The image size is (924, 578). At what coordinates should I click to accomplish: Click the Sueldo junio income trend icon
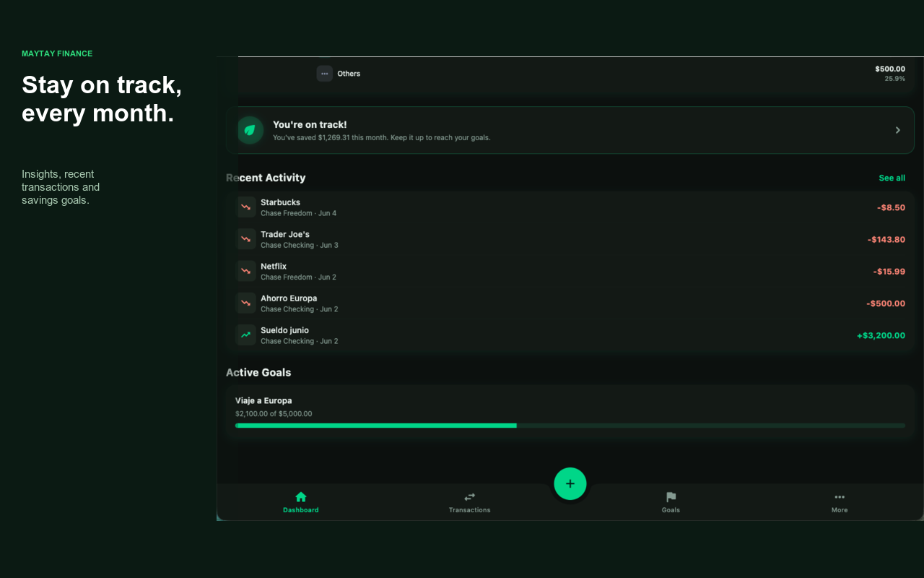[x=246, y=335]
